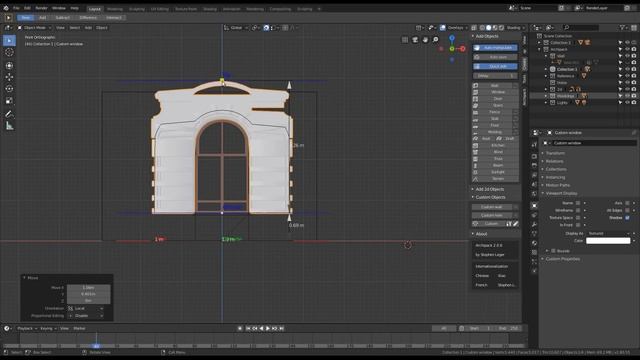Open the File menu
Image resolution: width=640 pixels, height=360 pixels.
(16, 8)
